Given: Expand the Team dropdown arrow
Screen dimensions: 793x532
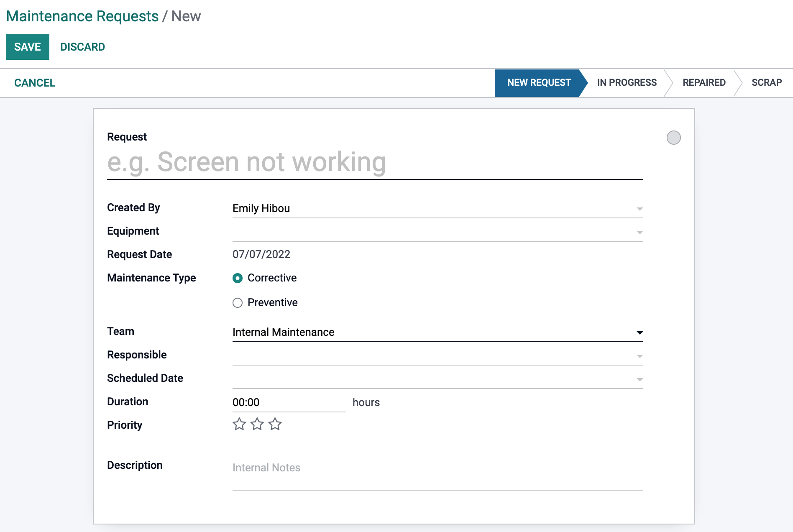Looking at the screenshot, I should click(x=640, y=332).
